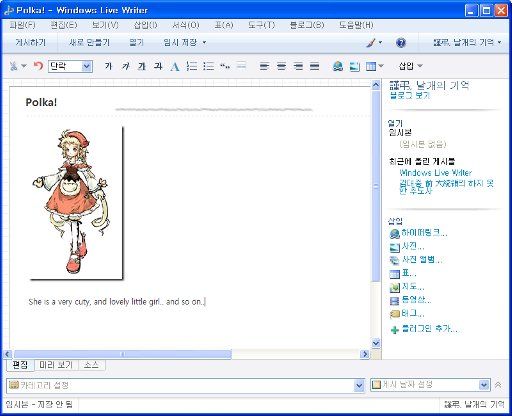Screen dimensions: 512x416
Task: Click the 지도... sidebar link
Action: pos(413,287)
